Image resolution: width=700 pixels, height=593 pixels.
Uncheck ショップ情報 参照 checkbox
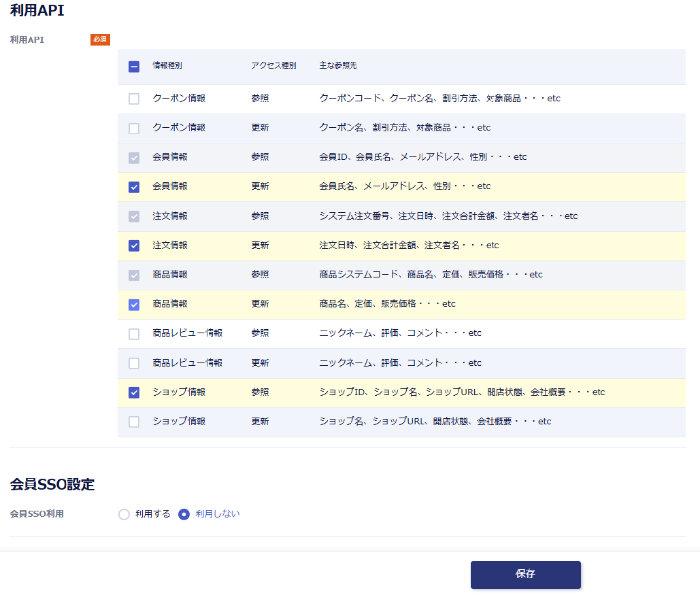click(134, 392)
